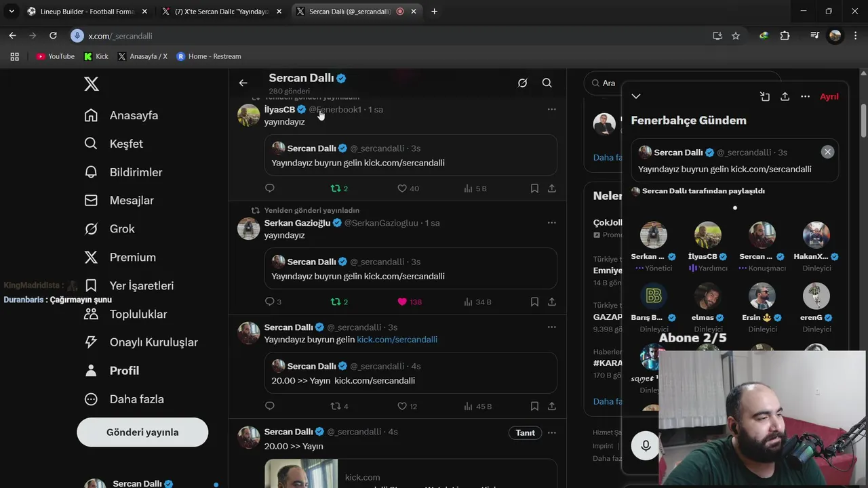Screen dimensions: 868x488
Task: Open apps grid in bookmarks bar
Action: tap(14, 56)
